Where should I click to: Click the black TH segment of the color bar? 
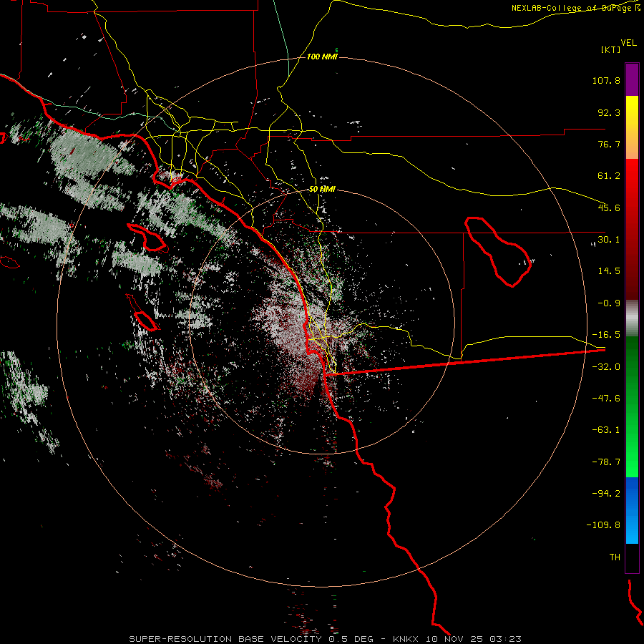coord(632,558)
